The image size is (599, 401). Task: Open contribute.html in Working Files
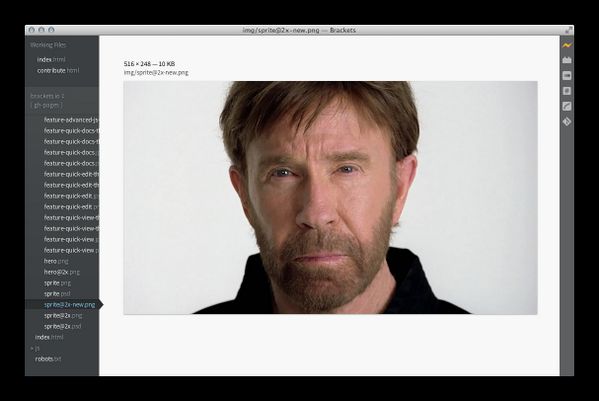tap(58, 71)
